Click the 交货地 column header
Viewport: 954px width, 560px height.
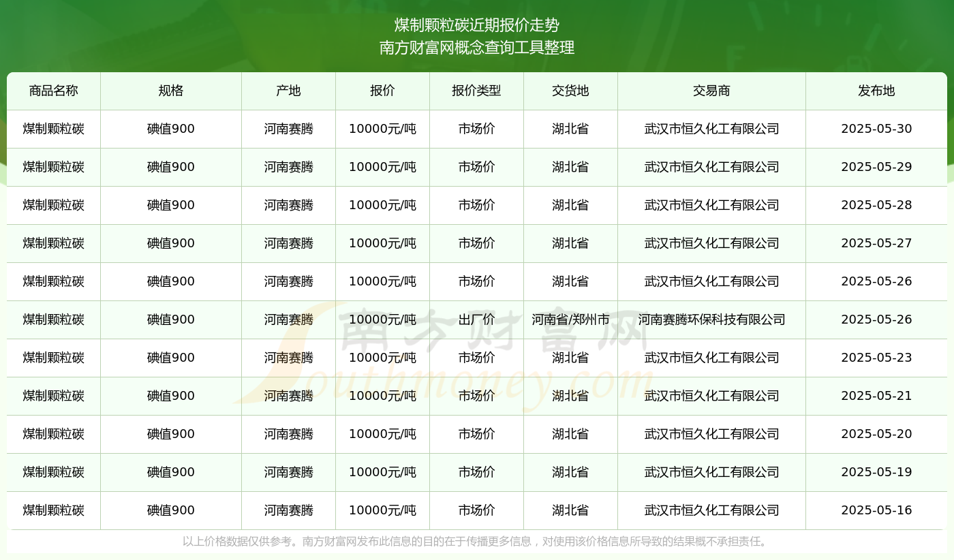pos(570,91)
